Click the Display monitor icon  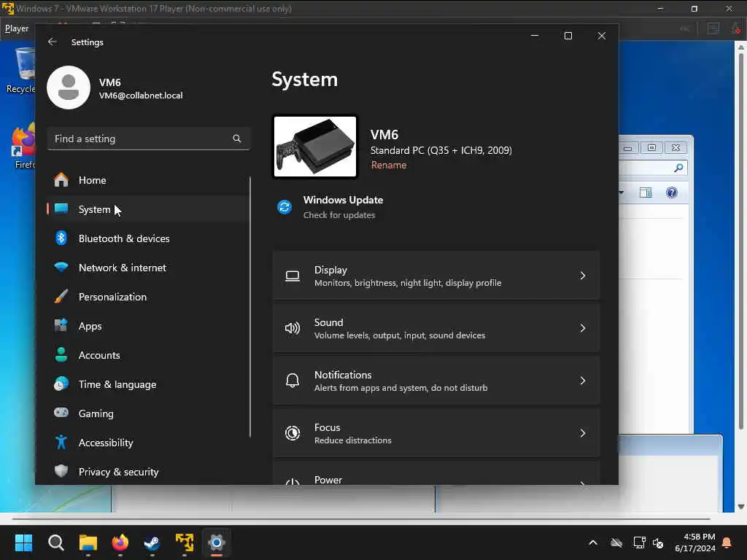293,276
